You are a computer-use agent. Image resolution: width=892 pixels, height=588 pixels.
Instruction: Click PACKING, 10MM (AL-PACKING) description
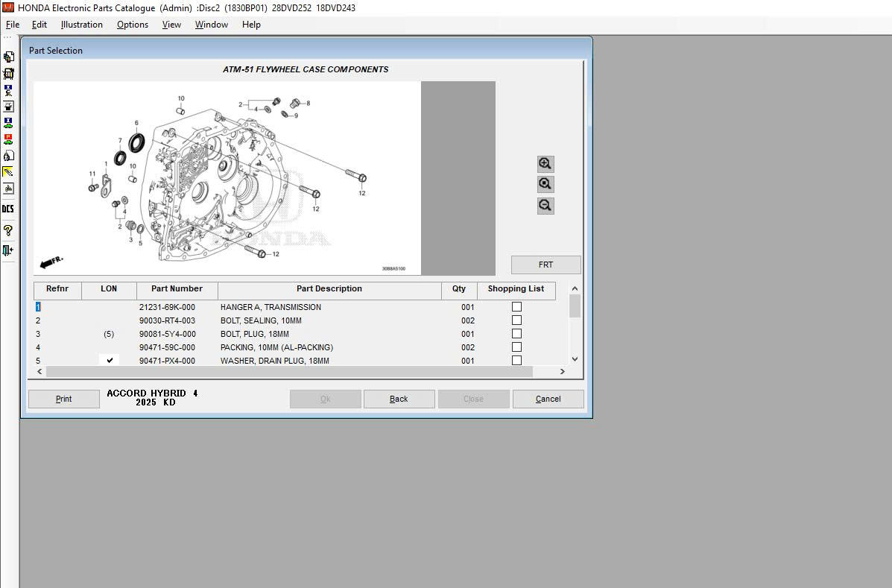[x=277, y=347]
